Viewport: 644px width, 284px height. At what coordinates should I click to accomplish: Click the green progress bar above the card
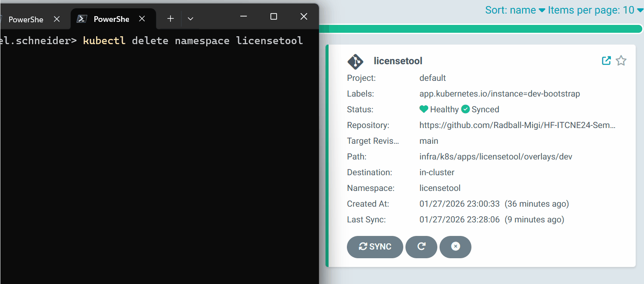pos(481,28)
